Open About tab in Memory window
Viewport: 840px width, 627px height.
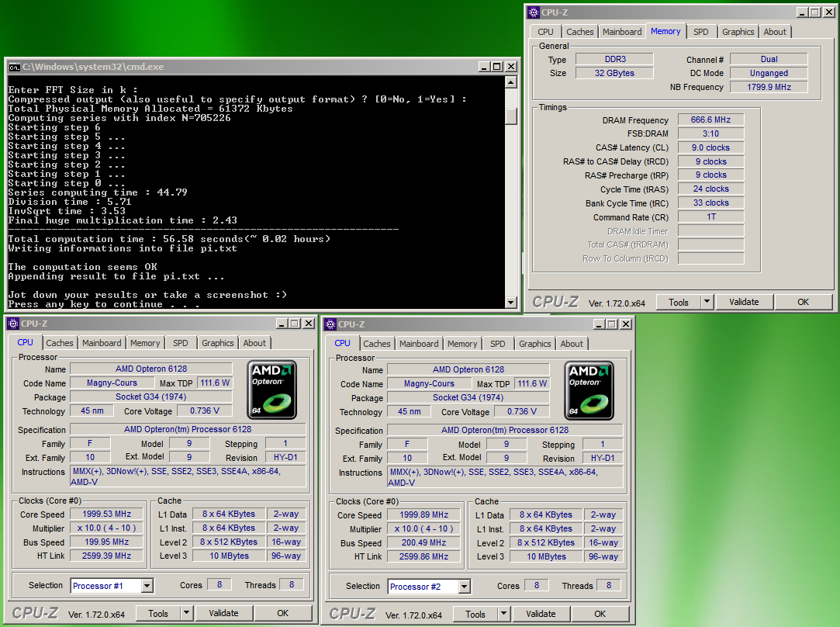(x=775, y=32)
